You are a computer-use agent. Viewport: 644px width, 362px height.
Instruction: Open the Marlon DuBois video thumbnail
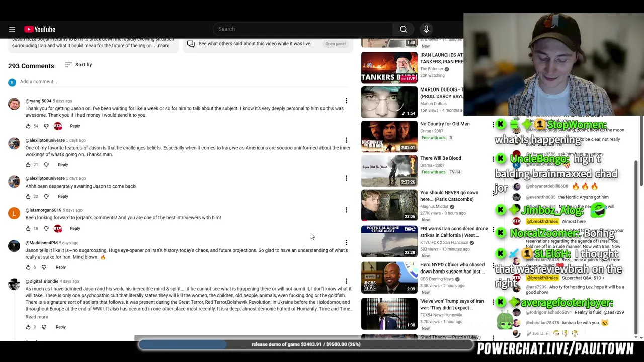pyautogui.click(x=389, y=102)
